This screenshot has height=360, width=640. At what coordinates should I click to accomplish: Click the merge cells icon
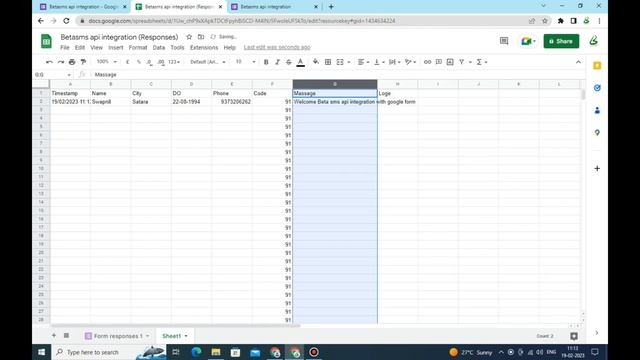340,62
